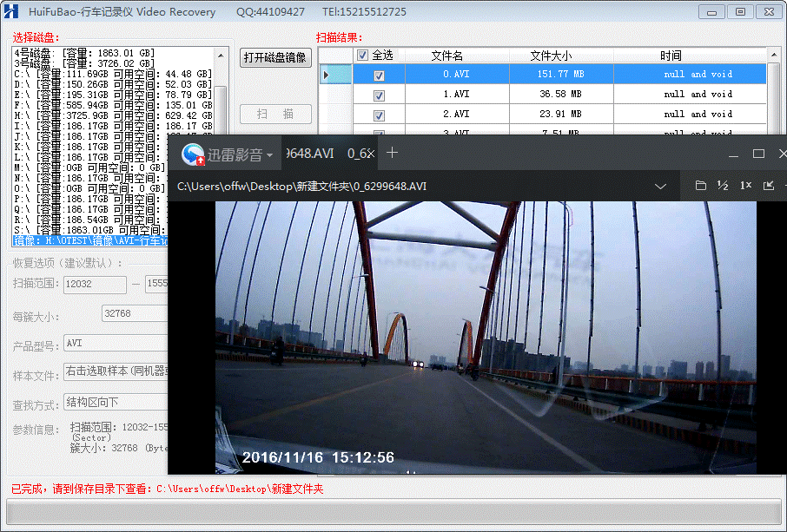This screenshot has height=532, width=787.
Task: Sort by the 文件大小 column header
Action: 551,56
